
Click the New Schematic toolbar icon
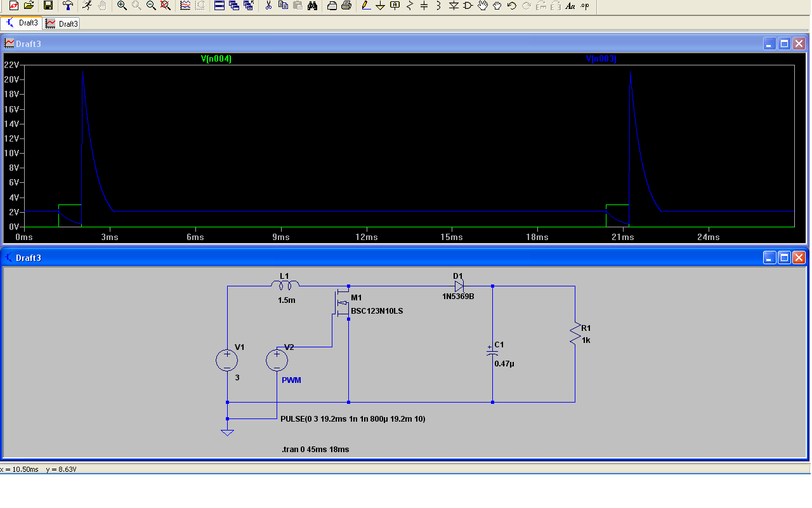tap(14, 6)
